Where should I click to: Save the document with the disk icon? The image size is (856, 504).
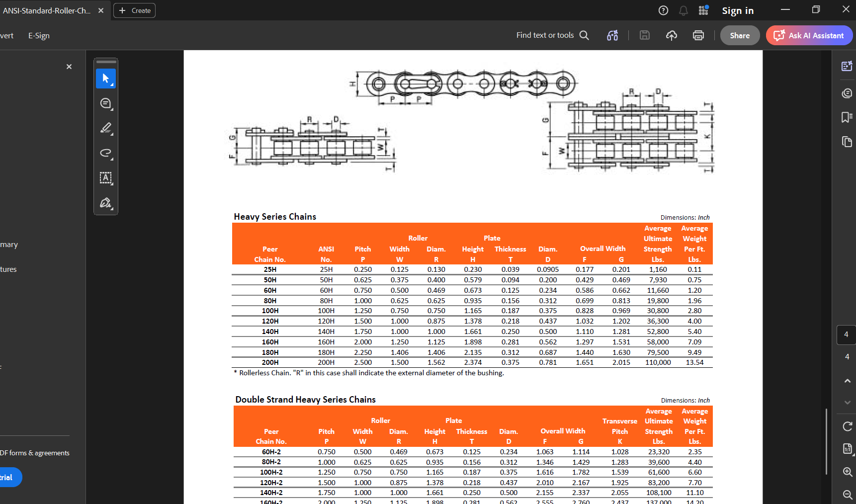[x=645, y=35]
